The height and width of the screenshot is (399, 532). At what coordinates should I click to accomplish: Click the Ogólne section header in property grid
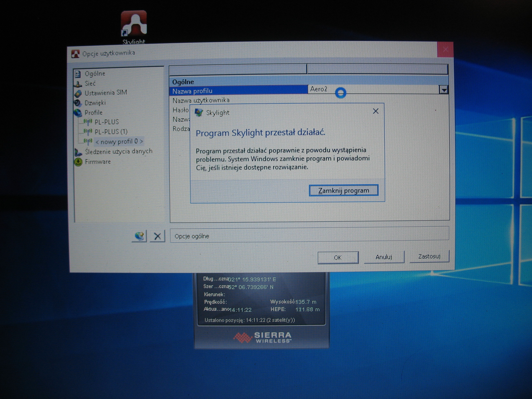(309, 81)
